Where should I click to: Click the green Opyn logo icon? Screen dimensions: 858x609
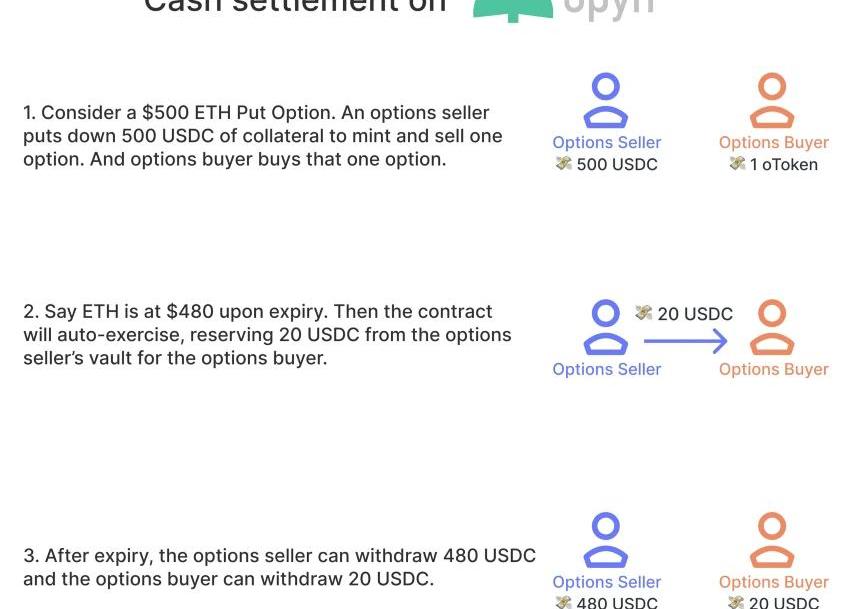(x=513, y=9)
